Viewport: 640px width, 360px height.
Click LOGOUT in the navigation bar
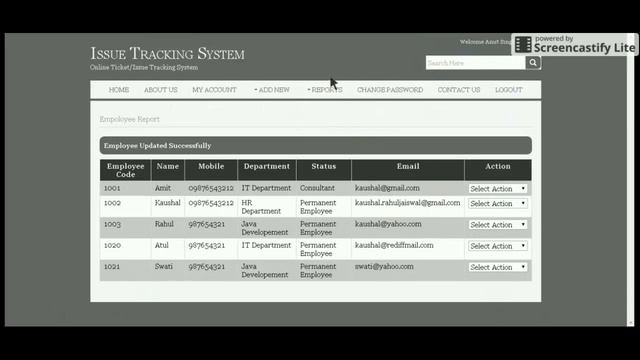[x=509, y=90]
